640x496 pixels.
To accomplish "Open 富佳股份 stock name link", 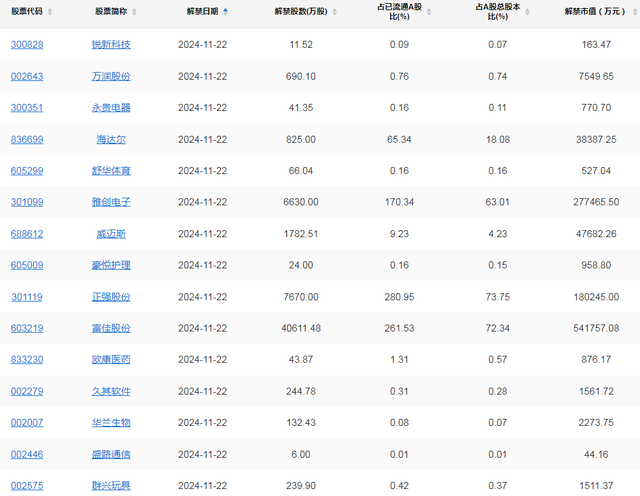I will 111,328.
